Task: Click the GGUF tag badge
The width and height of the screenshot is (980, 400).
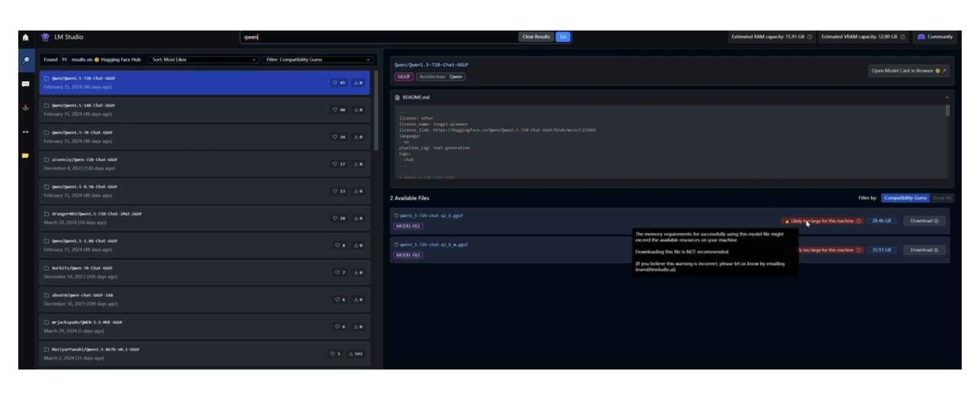Action: coord(404,77)
